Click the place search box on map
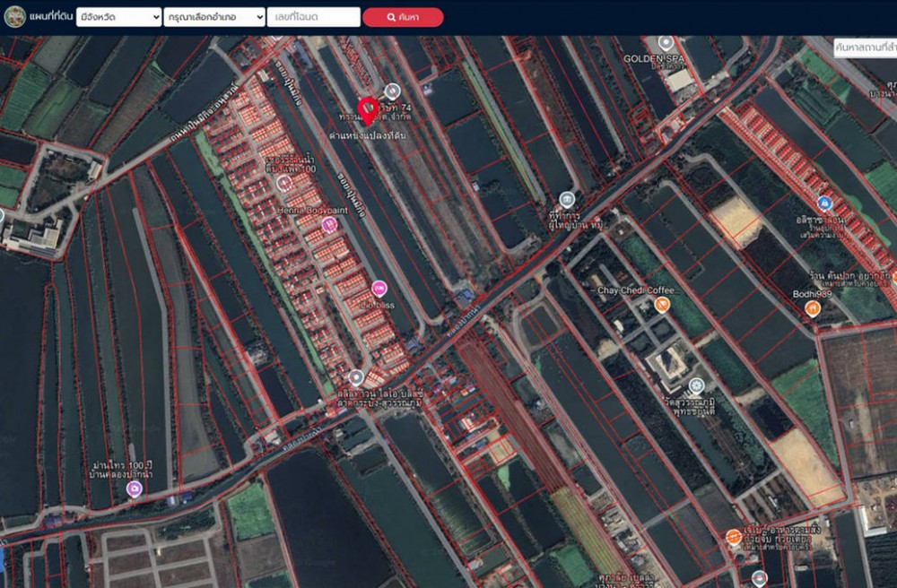Screen dimensions: 897x588 click(x=864, y=48)
